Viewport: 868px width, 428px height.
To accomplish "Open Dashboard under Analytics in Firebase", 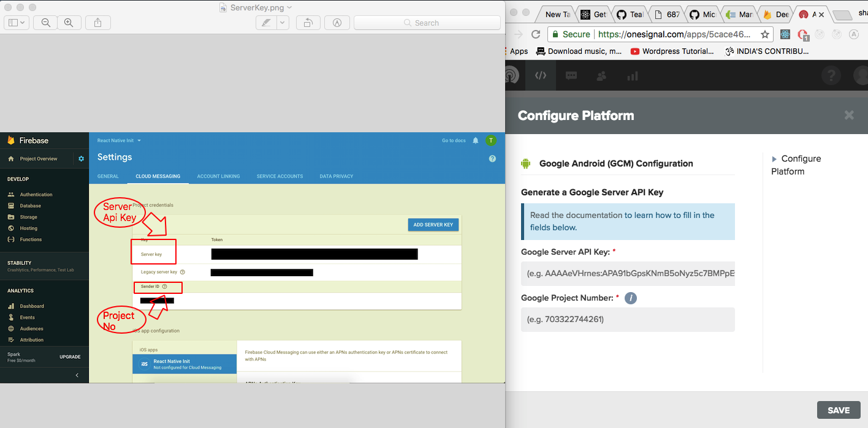I will click(x=32, y=306).
